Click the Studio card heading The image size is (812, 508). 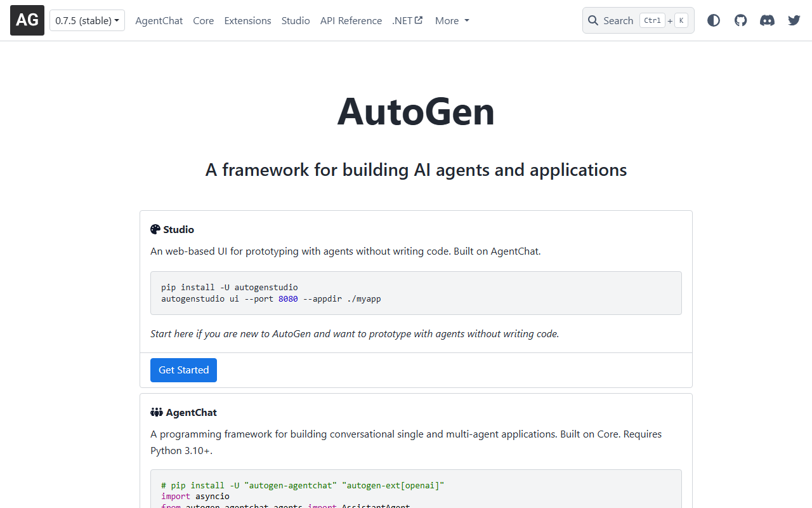pyautogui.click(x=178, y=229)
